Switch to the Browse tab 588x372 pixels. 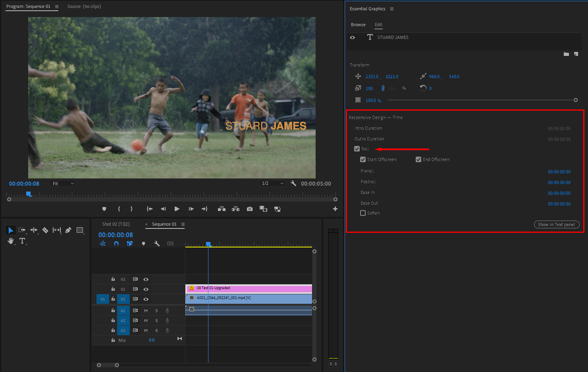(358, 25)
